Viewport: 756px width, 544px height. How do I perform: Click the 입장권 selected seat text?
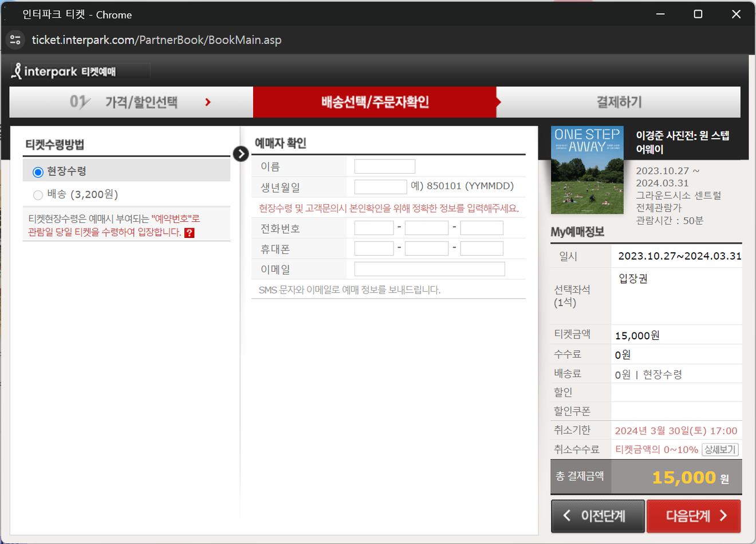[x=633, y=279]
